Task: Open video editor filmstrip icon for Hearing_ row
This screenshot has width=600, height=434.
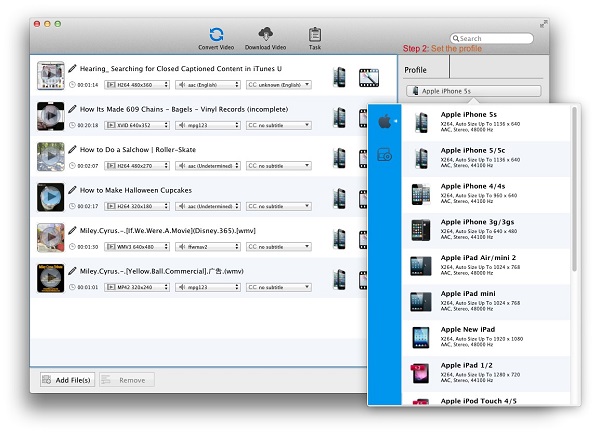Action: click(369, 77)
